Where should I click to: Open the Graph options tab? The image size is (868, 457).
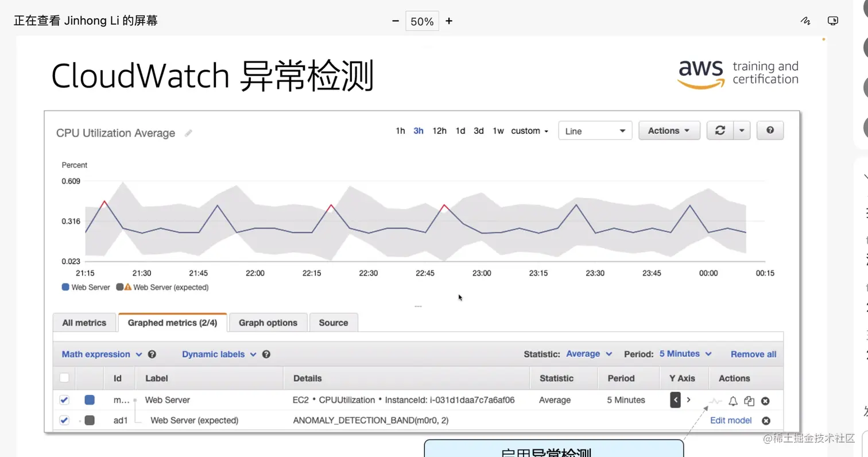268,323
